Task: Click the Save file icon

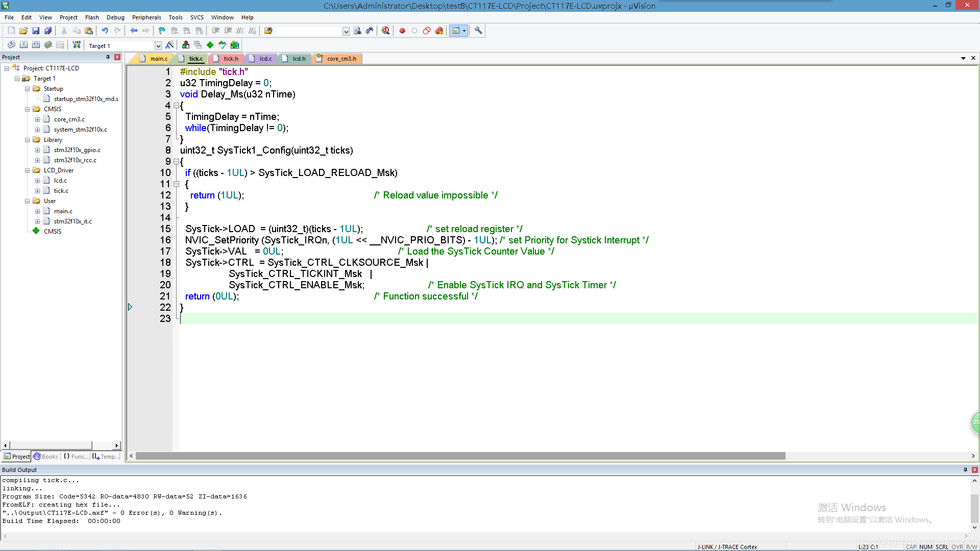Action: click(36, 31)
